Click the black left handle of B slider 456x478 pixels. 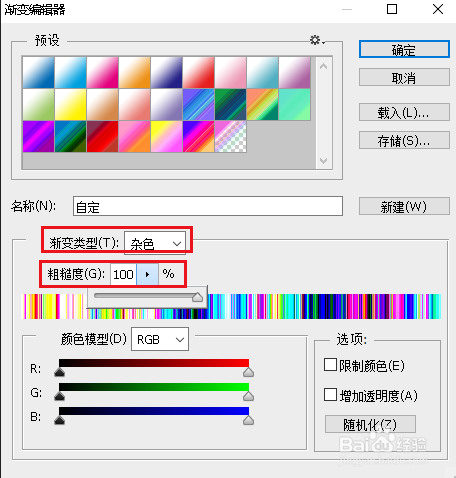pos(59,420)
